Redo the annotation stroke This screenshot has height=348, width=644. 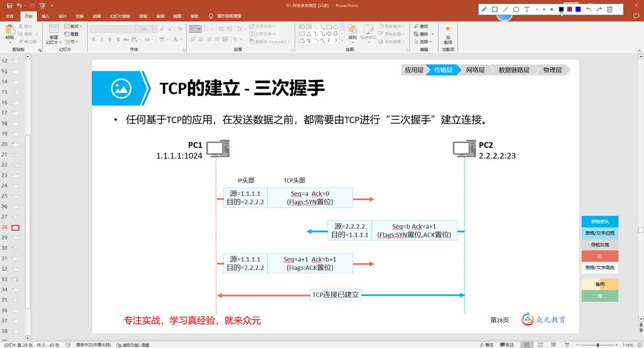click(x=599, y=9)
